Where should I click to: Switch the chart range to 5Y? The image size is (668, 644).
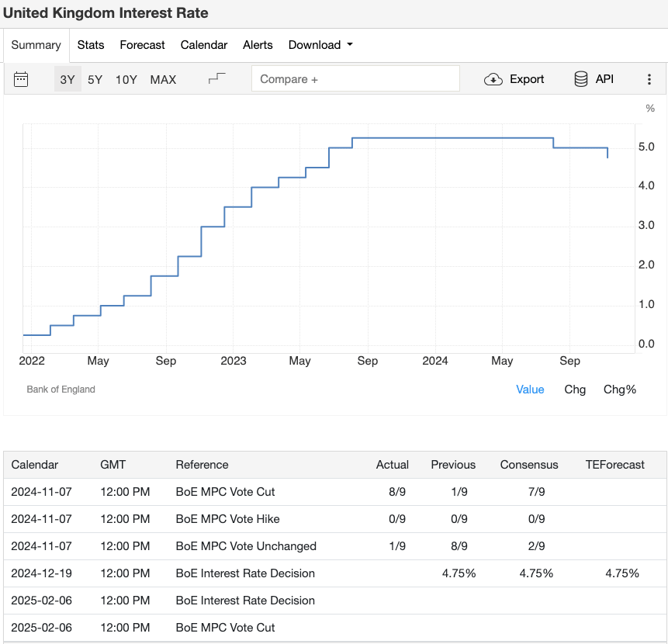coord(94,78)
